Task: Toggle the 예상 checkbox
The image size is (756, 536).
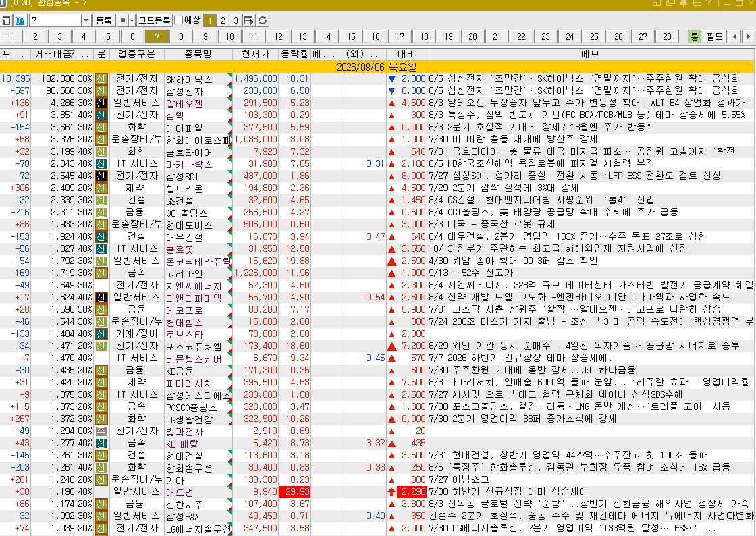Action: click(178, 20)
